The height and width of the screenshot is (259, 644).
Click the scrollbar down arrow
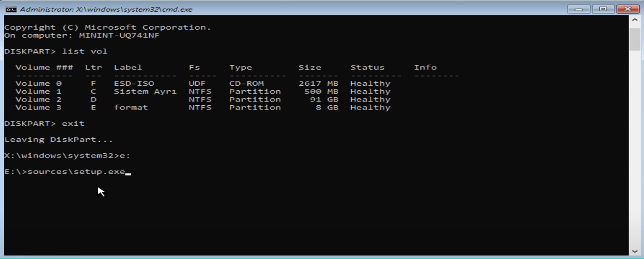pos(634,251)
